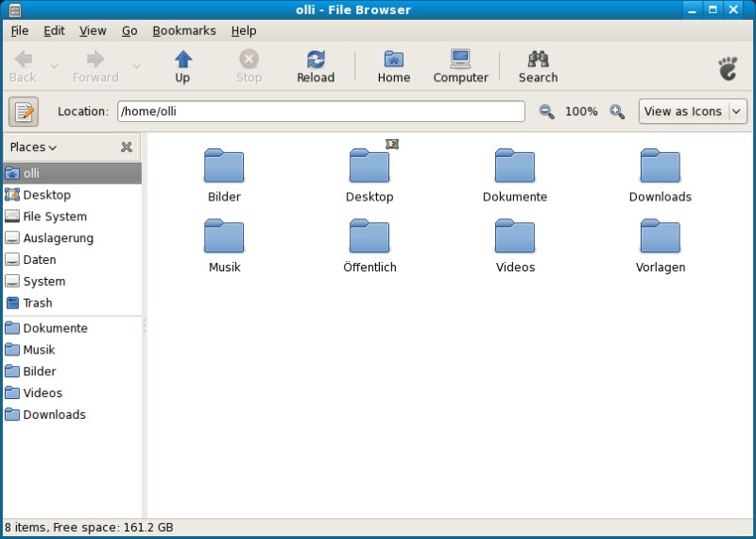
Task: Click the window resize grip corner
Action: tap(747, 528)
